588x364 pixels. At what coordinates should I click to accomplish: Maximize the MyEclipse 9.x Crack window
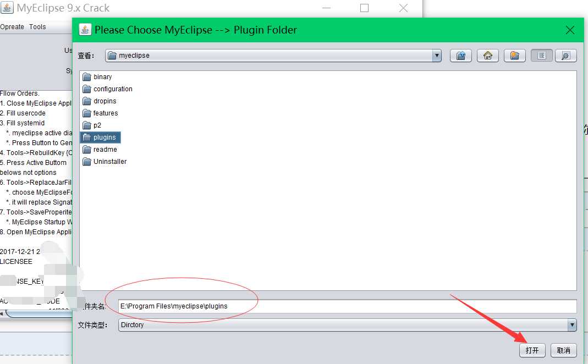pos(364,8)
